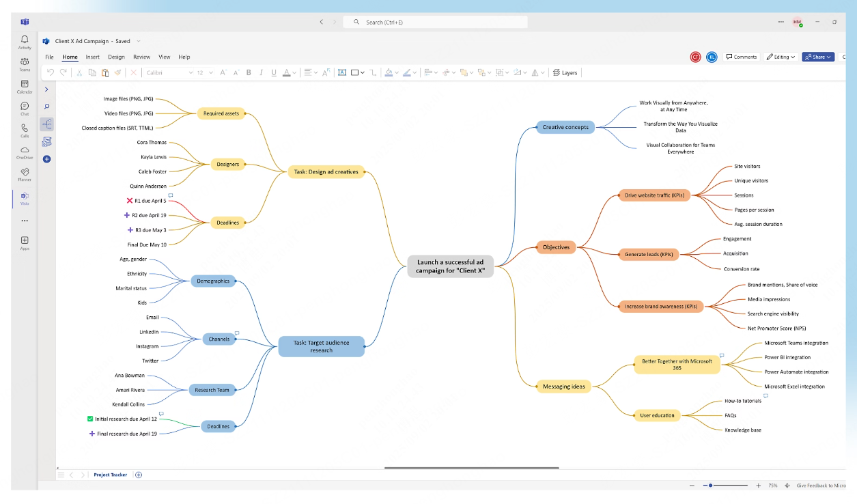857x504 pixels.
Task: Open Planner in the Teams sidebar
Action: [25, 175]
